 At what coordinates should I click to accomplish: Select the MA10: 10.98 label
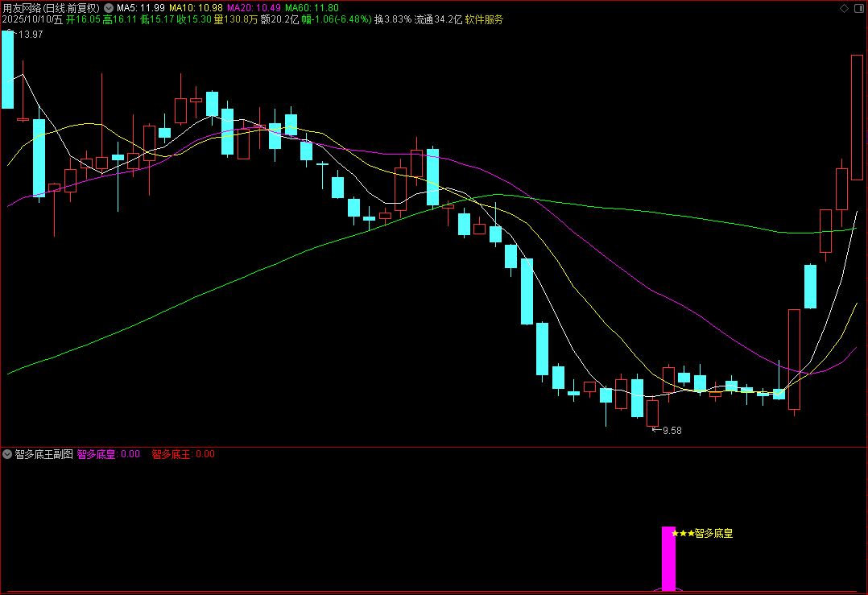196,8
